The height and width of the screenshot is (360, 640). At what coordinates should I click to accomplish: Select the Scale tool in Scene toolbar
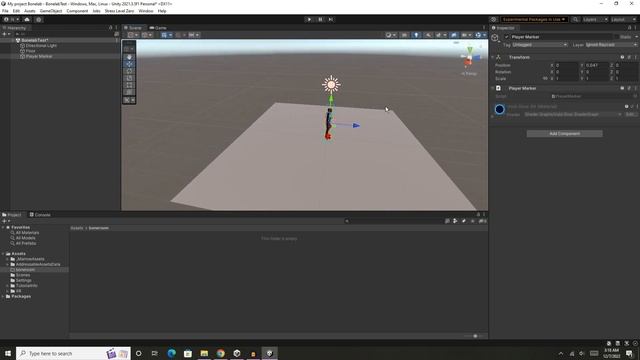click(x=129, y=78)
